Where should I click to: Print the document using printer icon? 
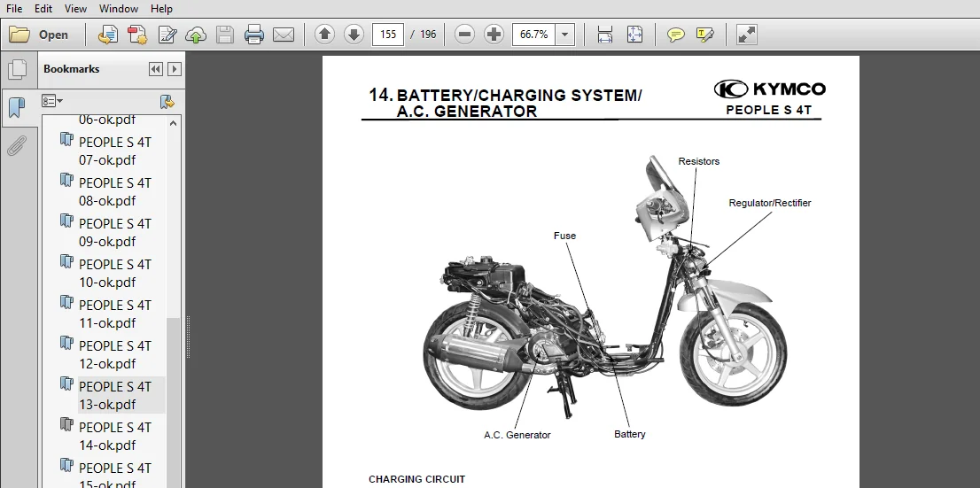[253, 35]
